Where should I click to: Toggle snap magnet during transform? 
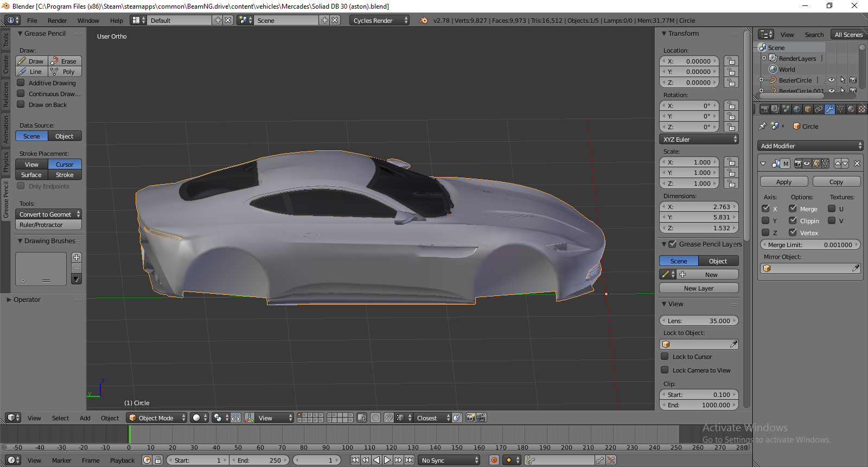389,418
